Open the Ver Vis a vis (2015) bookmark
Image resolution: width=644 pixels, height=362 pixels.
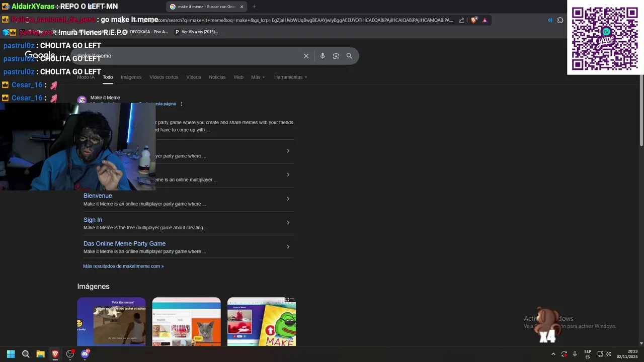pos(196,32)
